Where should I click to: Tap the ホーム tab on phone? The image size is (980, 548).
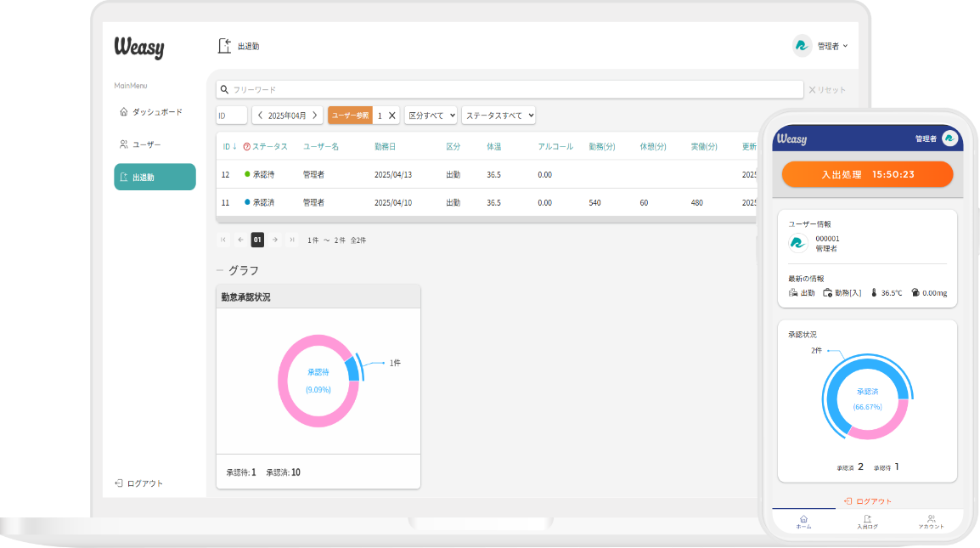(x=803, y=521)
